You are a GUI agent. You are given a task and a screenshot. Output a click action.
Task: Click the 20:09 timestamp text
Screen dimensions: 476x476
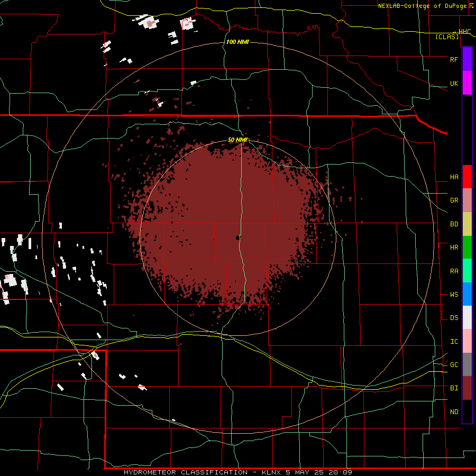tap(340, 472)
